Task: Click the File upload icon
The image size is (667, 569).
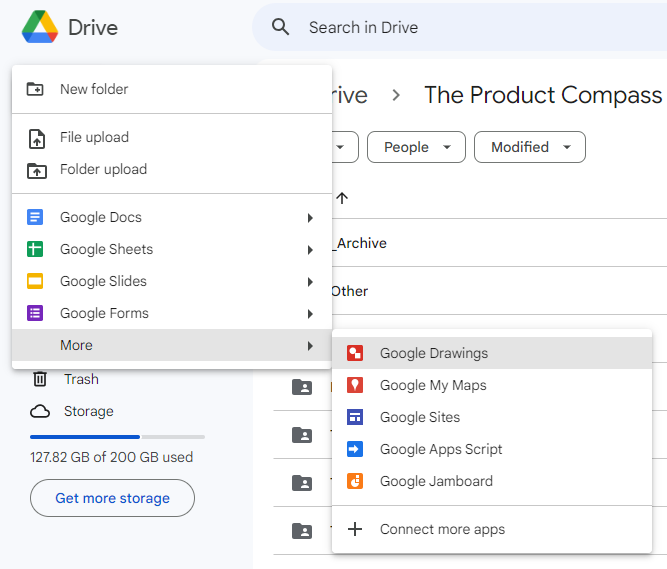Action: coord(37,139)
